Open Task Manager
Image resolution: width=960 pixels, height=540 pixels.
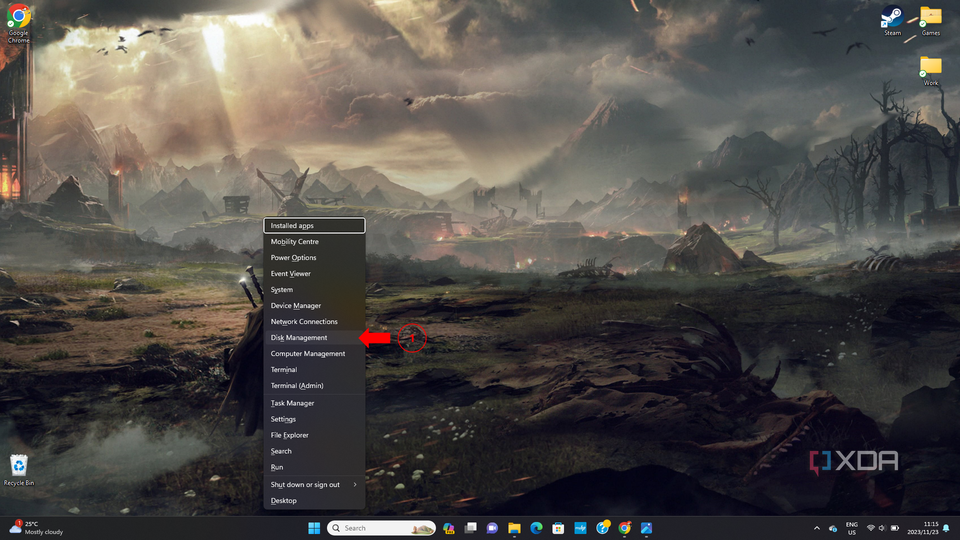(314, 403)
